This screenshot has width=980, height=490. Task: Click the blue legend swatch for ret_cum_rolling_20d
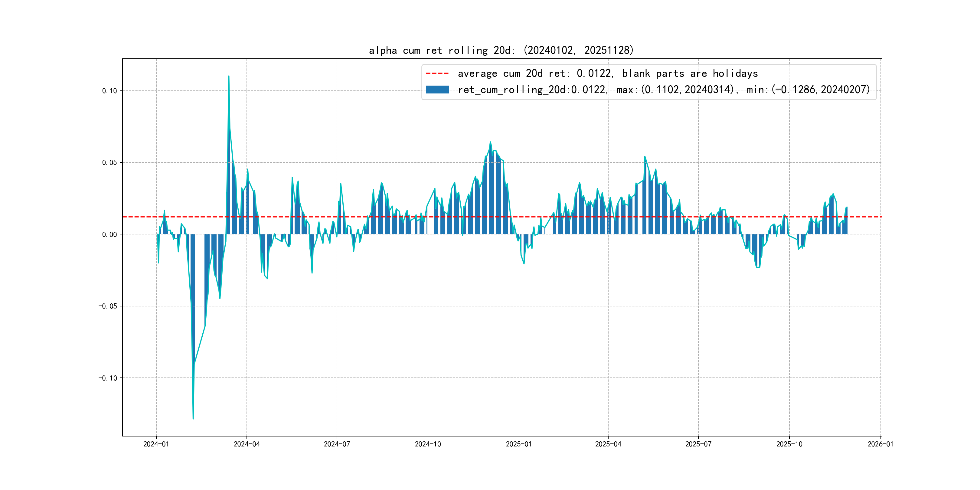[437, 90]
